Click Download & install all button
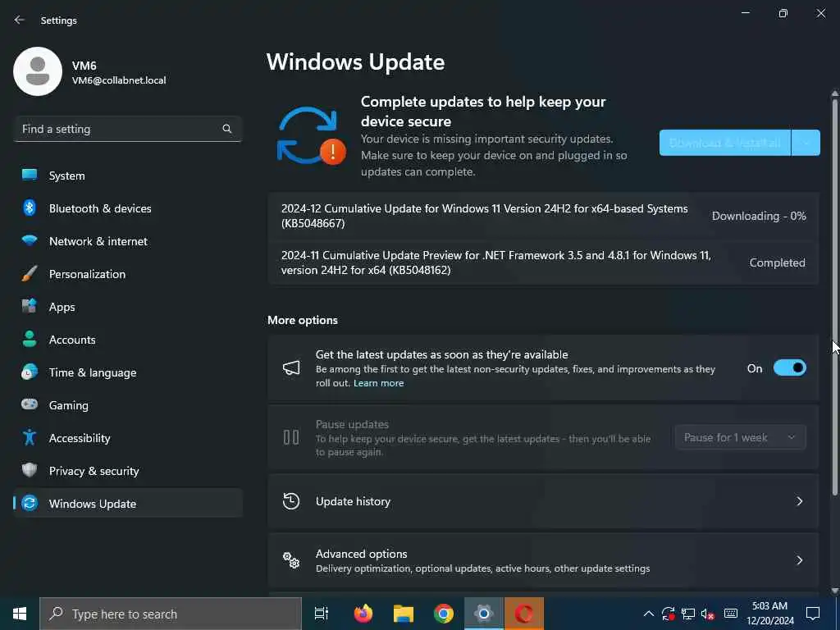Image resolution: width=840 pixels, height=630 pixels. pyautogui.click(x=725, y=143)
